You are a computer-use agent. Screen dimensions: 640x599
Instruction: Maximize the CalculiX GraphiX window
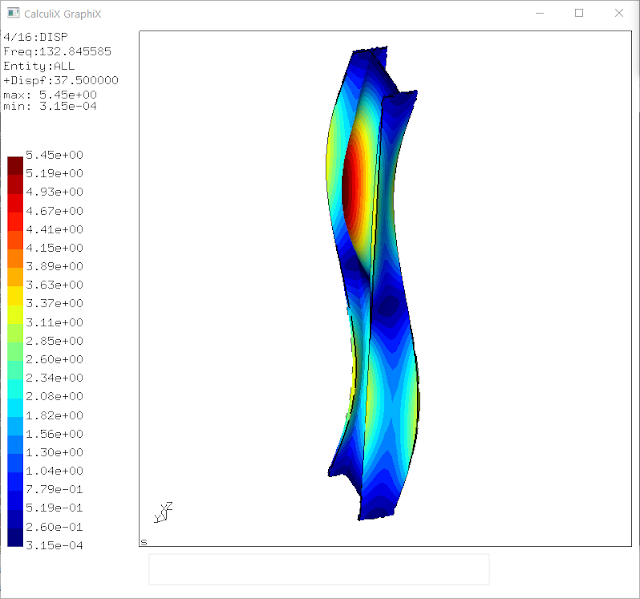click(x=579, y=13)
